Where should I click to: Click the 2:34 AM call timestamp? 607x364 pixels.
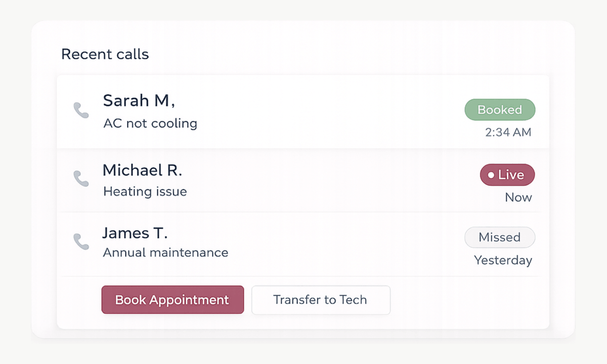pyautogui.click(x=508, y=132)
